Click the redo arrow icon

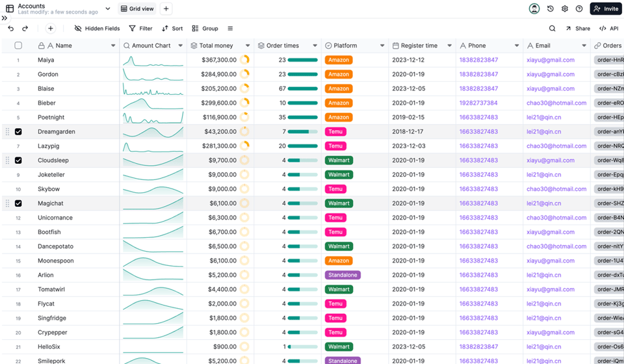pos(25,29)
